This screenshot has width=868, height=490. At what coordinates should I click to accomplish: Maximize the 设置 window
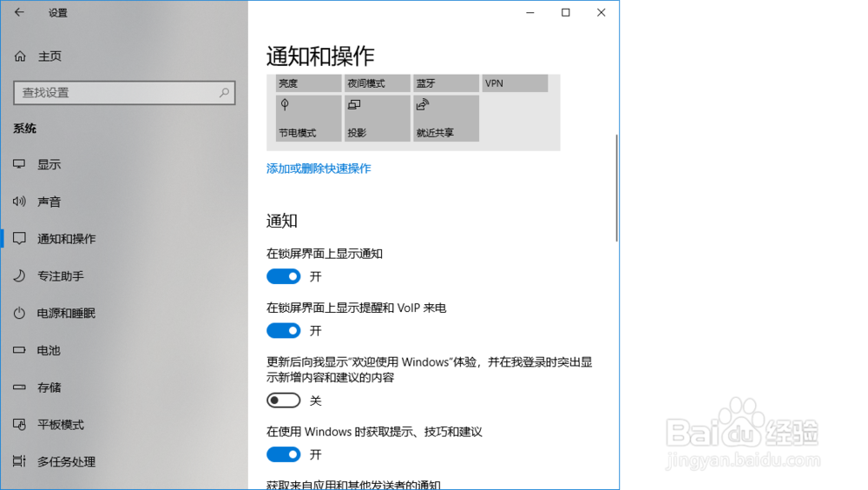coord(565,12)
